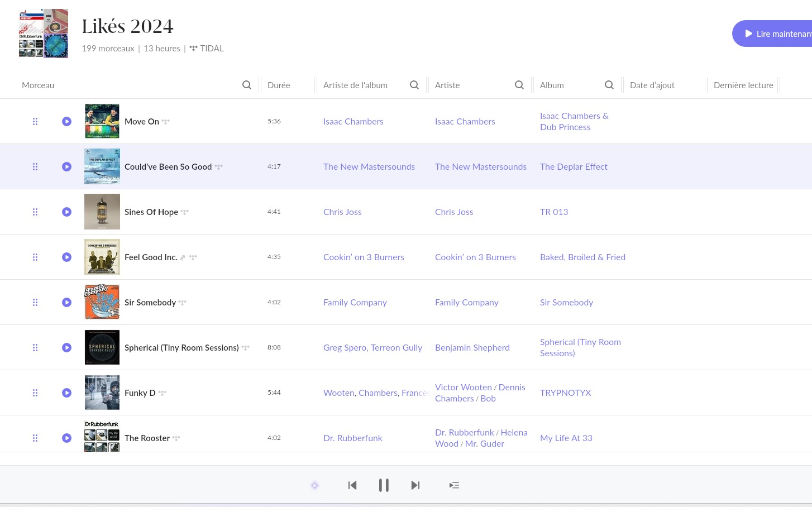Open album artist link Family Company
Image resolution: width=812 pixels, height=507 pixels.
355,302
